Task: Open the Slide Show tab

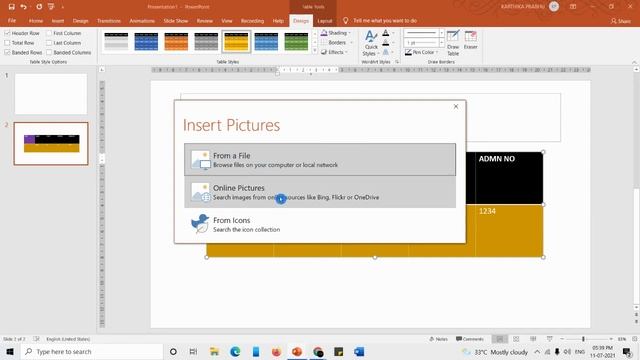Action: (176, 20)
